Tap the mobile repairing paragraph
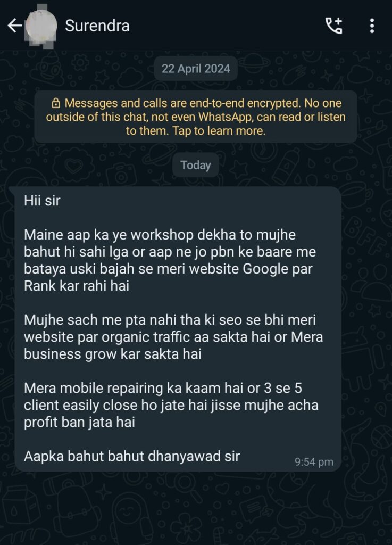This screenshot has height=545, width=392. (171, 405)
